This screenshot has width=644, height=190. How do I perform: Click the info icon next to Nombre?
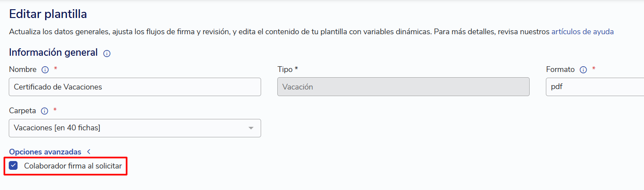click(45, 70)
